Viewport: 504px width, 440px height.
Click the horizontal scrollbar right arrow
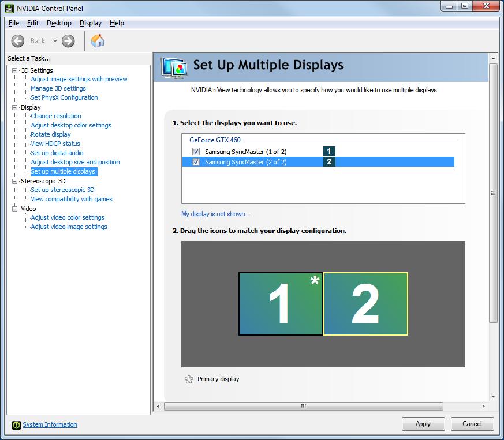[x=483, y=407]
